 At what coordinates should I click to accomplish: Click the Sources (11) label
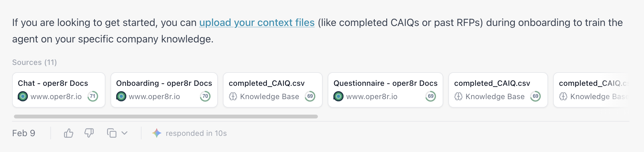click(35, 62)
